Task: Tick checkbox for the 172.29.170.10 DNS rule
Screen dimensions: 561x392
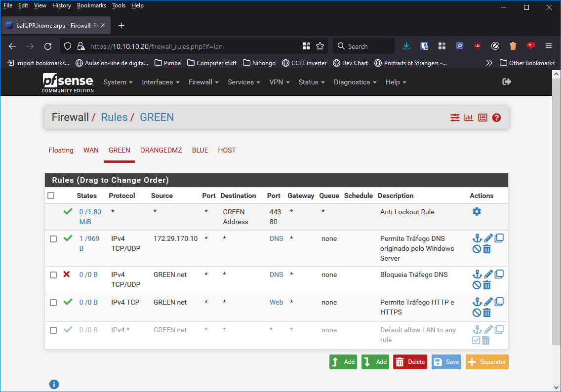Action: (x=53, y=239)
